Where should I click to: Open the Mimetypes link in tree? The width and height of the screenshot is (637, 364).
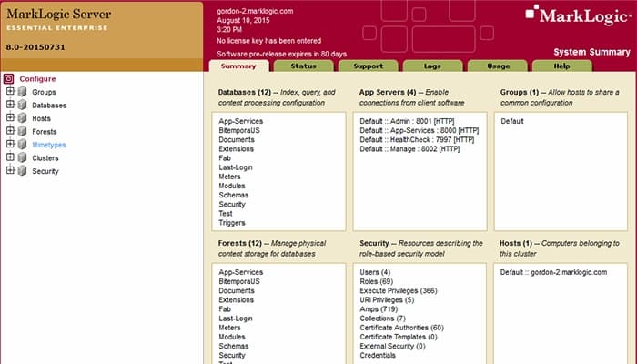(x=49, y=145)
